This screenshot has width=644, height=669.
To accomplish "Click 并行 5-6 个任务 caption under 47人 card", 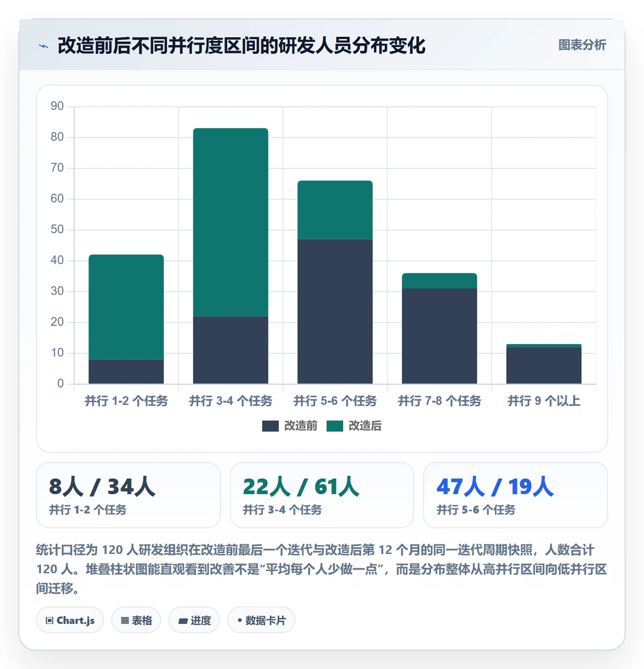I will tap(476, 510).
